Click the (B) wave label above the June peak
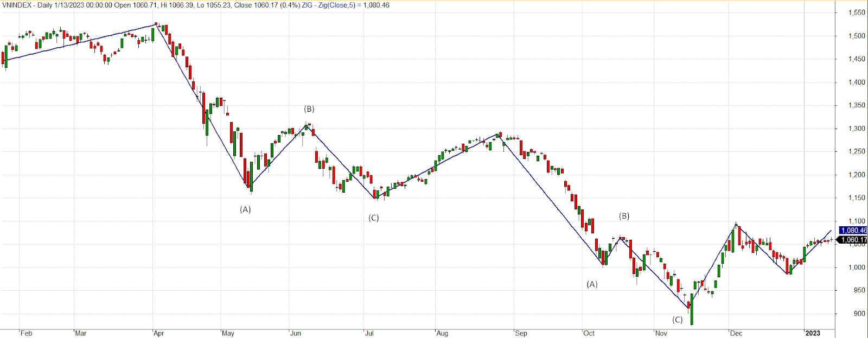Screen dimensions: 868x338 coord(309,109)
